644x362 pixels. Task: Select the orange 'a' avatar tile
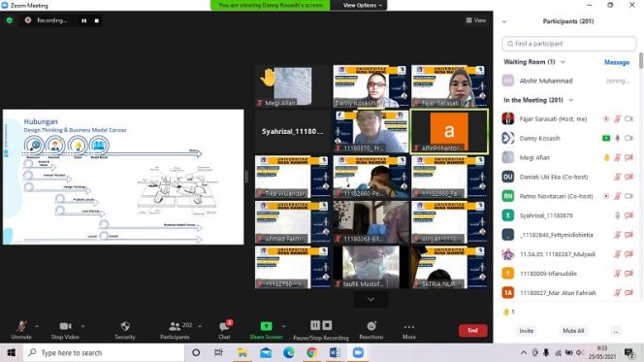pos(449,131)
